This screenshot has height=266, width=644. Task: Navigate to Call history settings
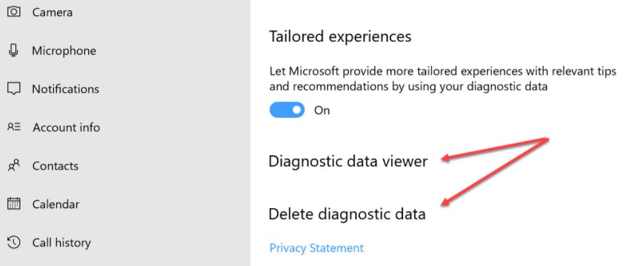coord(61,243)
